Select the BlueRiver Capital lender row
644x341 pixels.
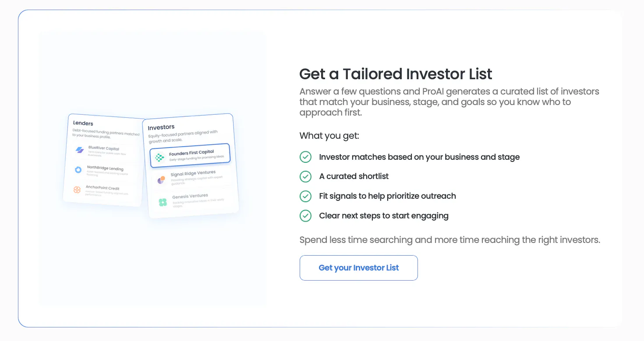coord(105,151)
